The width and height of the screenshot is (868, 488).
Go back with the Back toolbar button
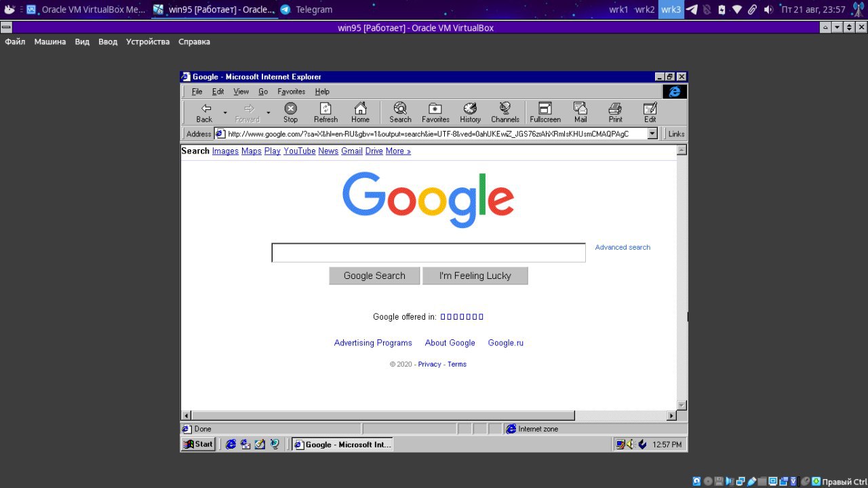(x=204, y=113)
